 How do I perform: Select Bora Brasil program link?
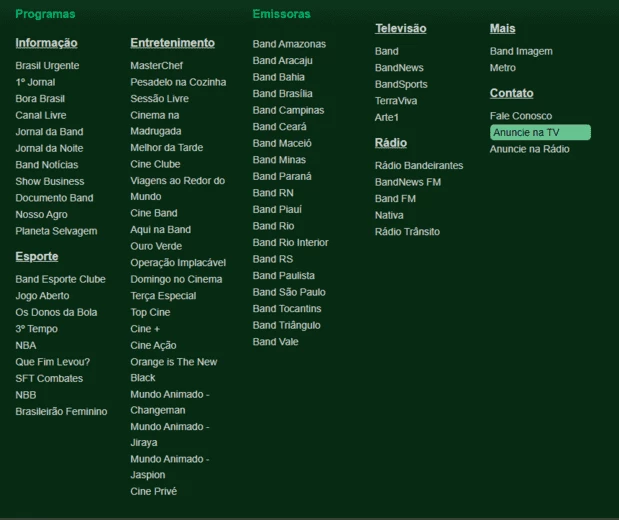pyautogui.click(x=40, y=99)
